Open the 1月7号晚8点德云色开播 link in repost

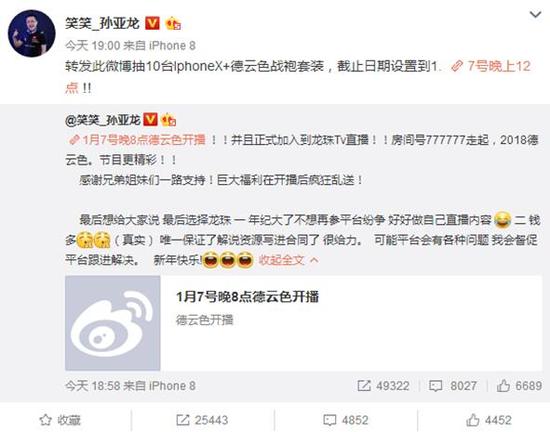tap(137, 140)
